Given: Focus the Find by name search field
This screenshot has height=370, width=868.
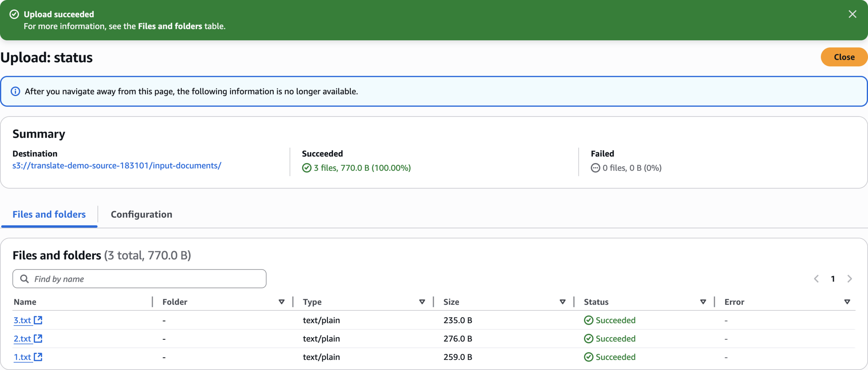Looking at the screenshot, I should tap(139, 279).
